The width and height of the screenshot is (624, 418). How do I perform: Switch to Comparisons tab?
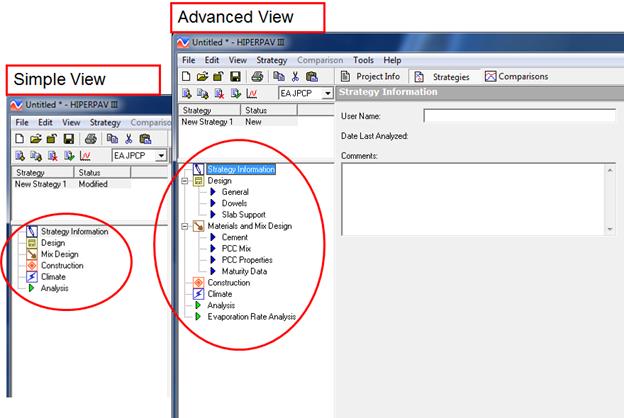point(517,76)
